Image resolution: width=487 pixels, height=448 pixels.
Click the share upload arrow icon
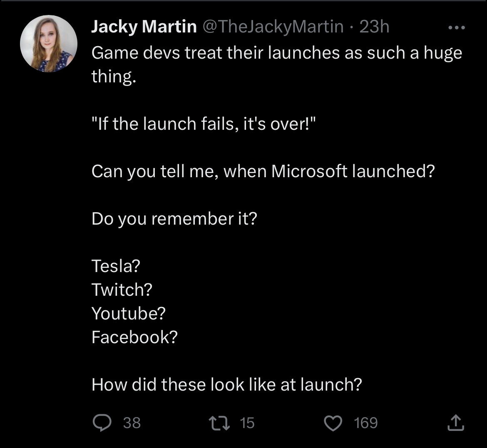(x=455, y=423)
